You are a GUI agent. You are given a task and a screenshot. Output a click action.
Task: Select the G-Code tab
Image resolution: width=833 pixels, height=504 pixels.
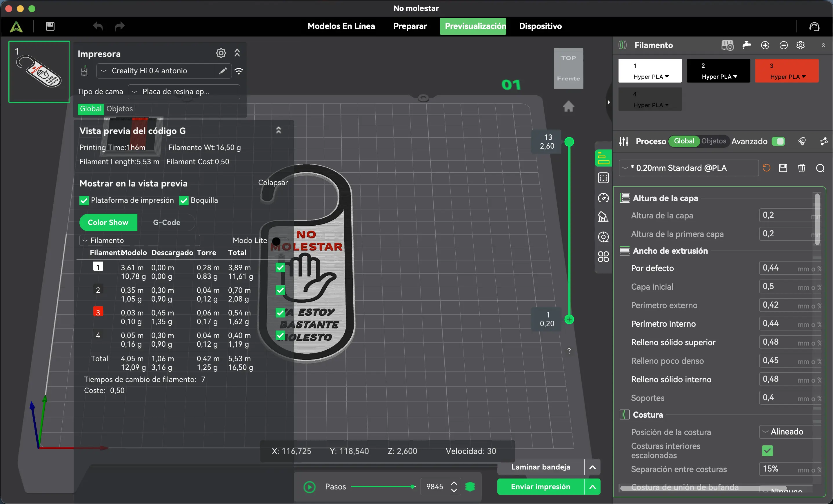click(166, 222)
